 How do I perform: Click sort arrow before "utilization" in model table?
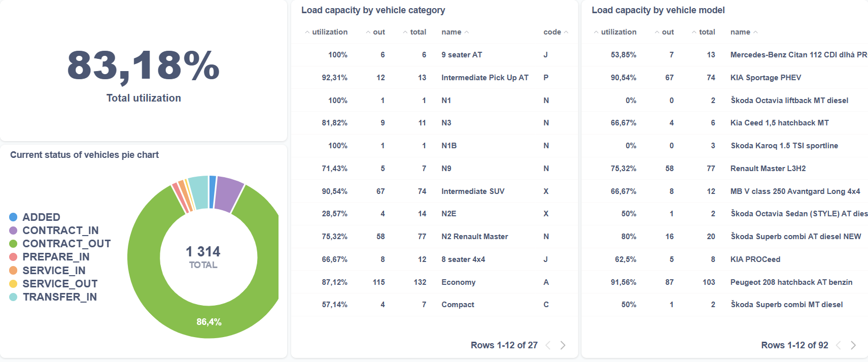coord(596,32)
